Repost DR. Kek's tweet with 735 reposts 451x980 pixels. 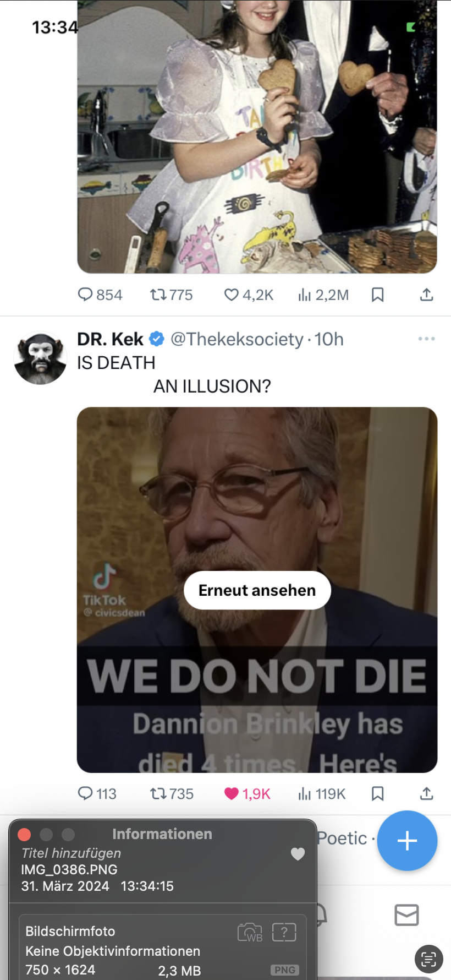tap(158, 793)
